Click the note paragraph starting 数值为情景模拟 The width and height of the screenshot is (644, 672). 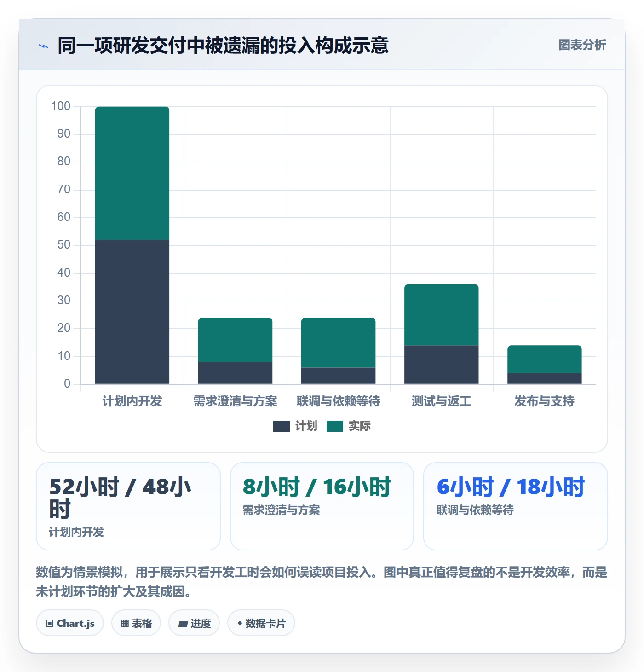pyautogui.click(x=322, y=582)
